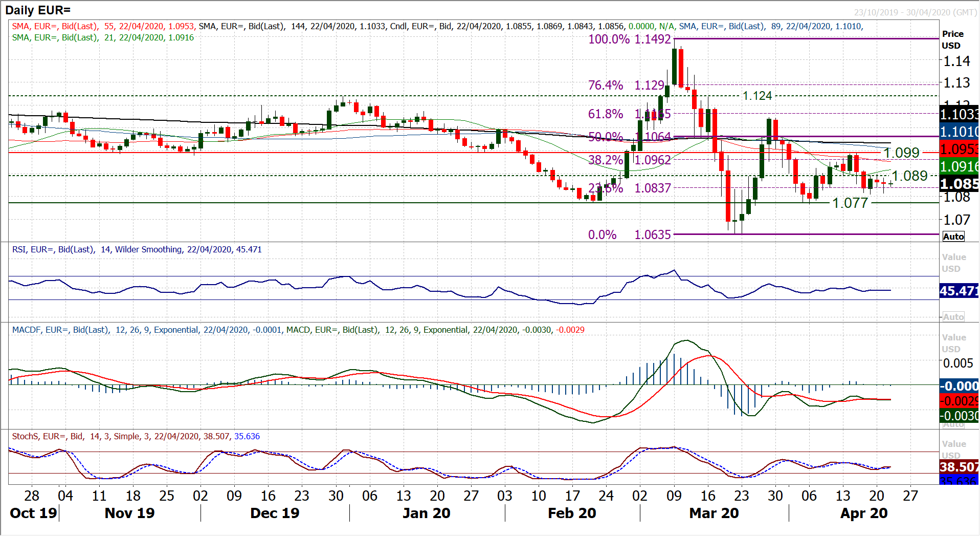The width and height of the screenshot is (980, 536).
Task: Click the 38.2% 1.0962 Fibonacci label
Action: pyautogui.click(x=629, y=160)
